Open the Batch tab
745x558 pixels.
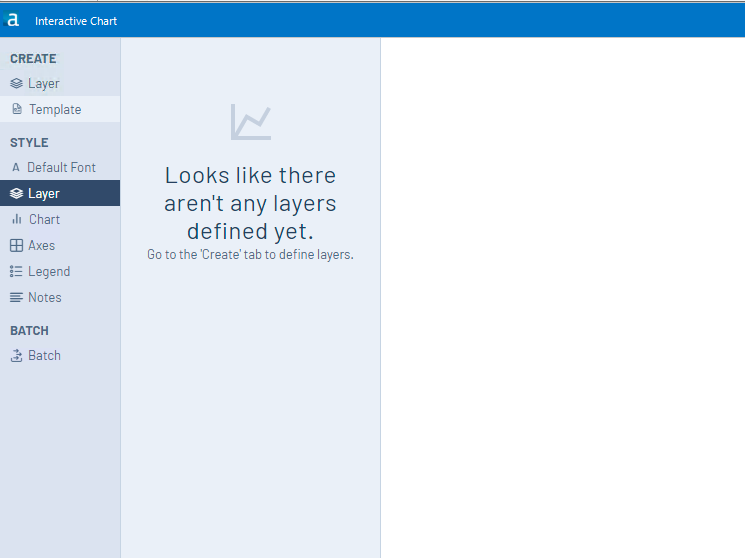coord(60,356)
